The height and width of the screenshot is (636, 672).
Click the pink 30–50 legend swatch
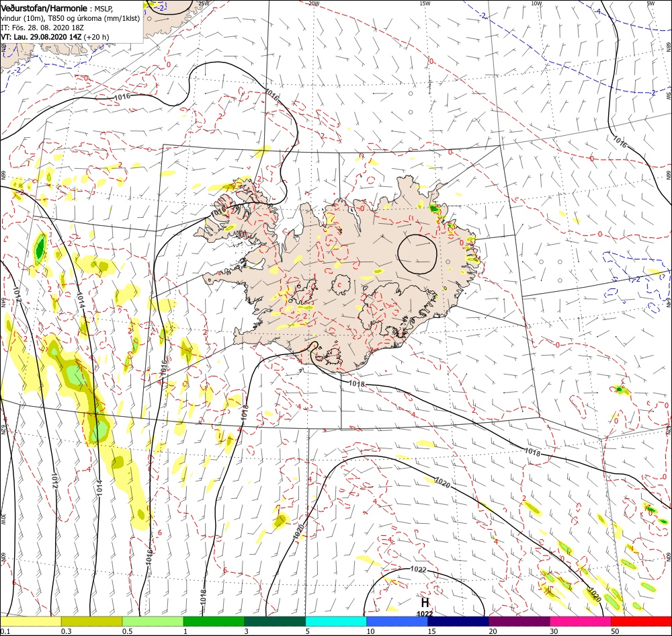click(x=581, y=621)
